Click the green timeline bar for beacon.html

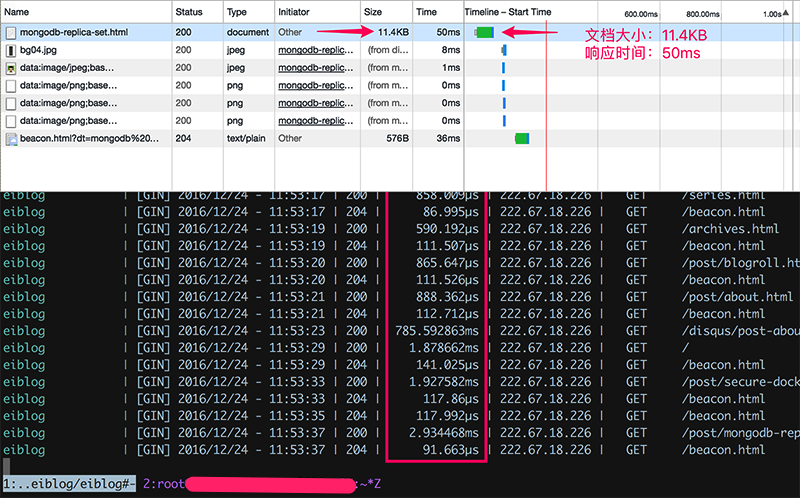[x=521, y=138]
